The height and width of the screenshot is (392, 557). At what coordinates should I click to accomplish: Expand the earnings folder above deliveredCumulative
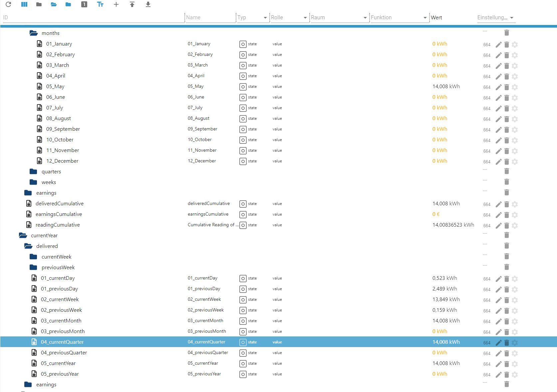[x=28, y=193]
